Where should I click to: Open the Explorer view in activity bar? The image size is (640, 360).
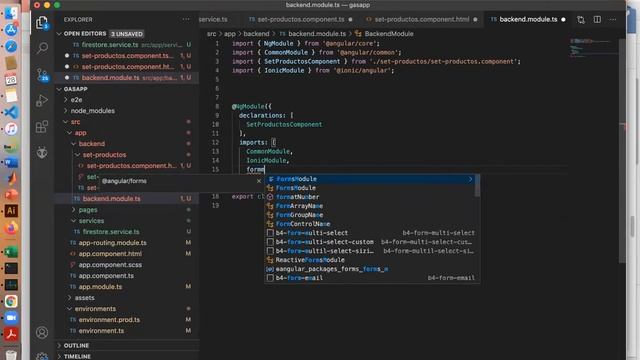(x=42, y=23)
